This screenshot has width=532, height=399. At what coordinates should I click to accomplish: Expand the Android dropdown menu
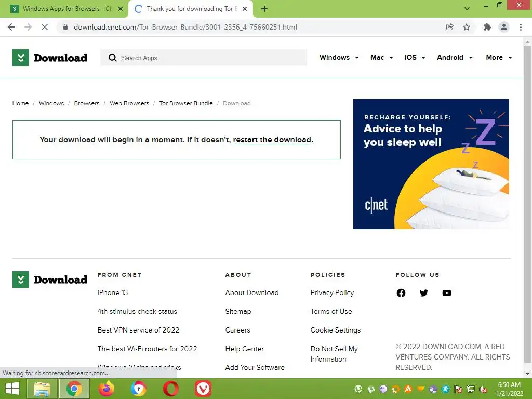point(455,57)
